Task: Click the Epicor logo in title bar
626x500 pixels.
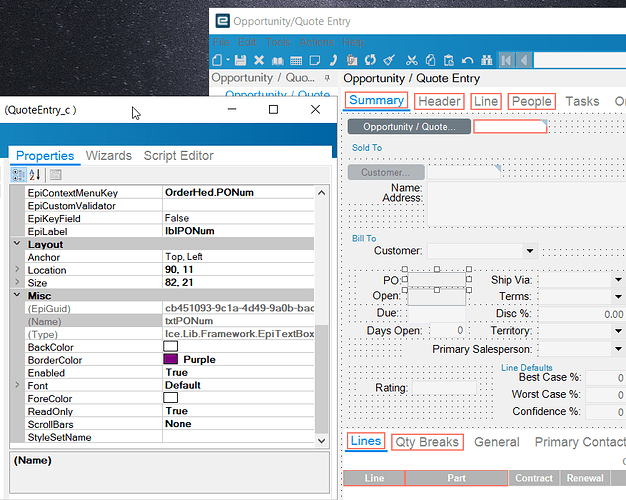Action: 222,21
